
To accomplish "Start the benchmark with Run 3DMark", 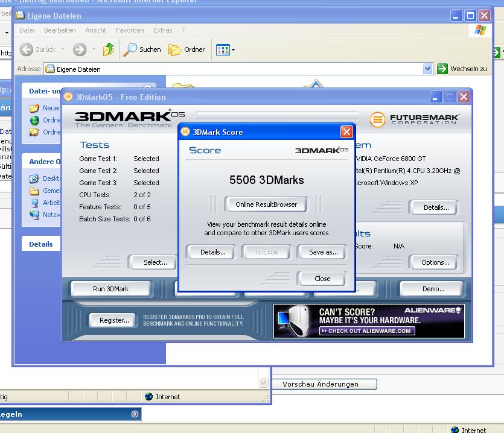I will click(110, 289).
